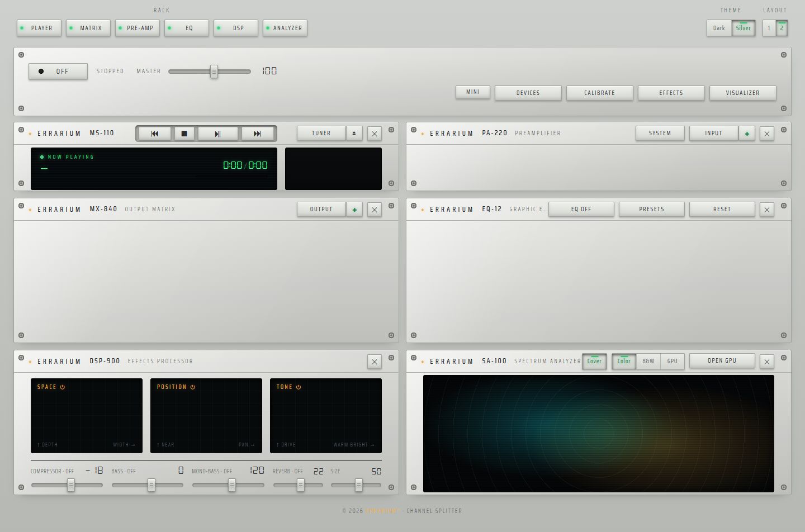Screen dimensions: 805x532
Task: Toggle the DSP rack module
Action: pos(236,28)
